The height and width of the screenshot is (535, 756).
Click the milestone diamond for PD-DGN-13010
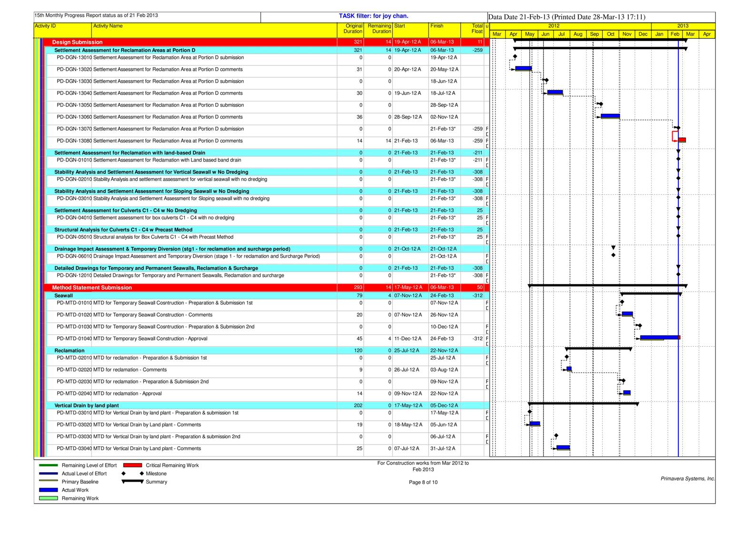[x=515, y=57]
